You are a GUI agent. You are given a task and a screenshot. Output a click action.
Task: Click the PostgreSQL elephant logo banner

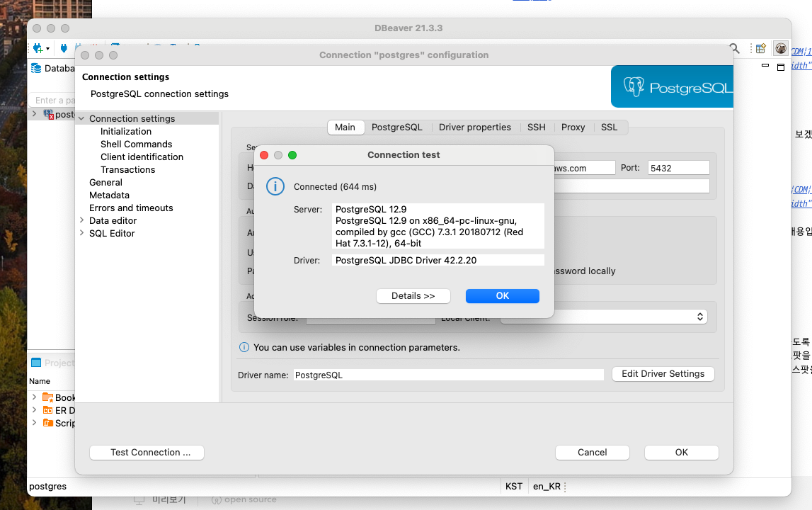(x=672, y=86)
